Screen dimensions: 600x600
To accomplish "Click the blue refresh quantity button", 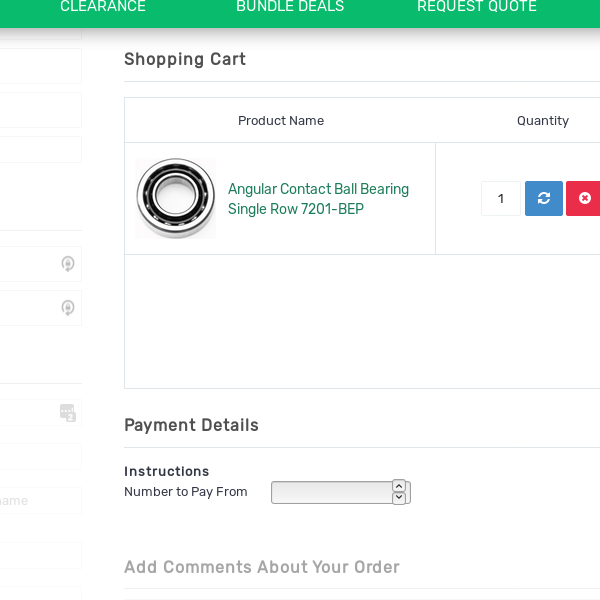I will point(544,198).
